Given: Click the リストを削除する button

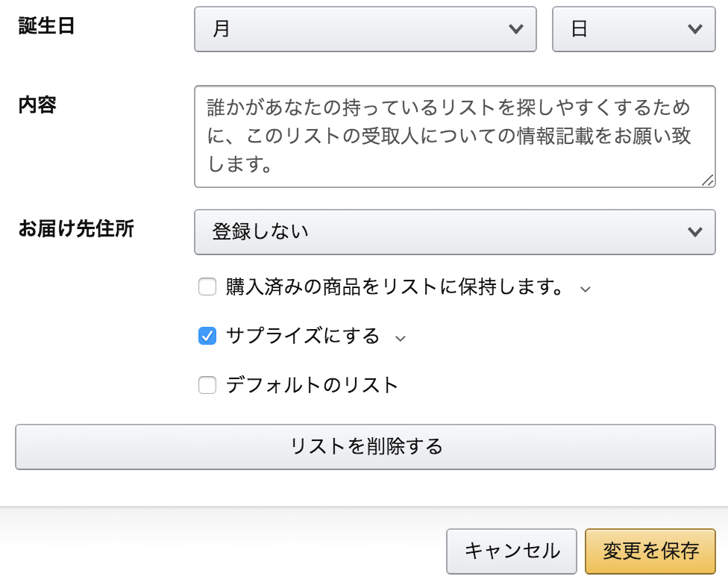Looking at the screenshot, I should [x=365, y=447].
